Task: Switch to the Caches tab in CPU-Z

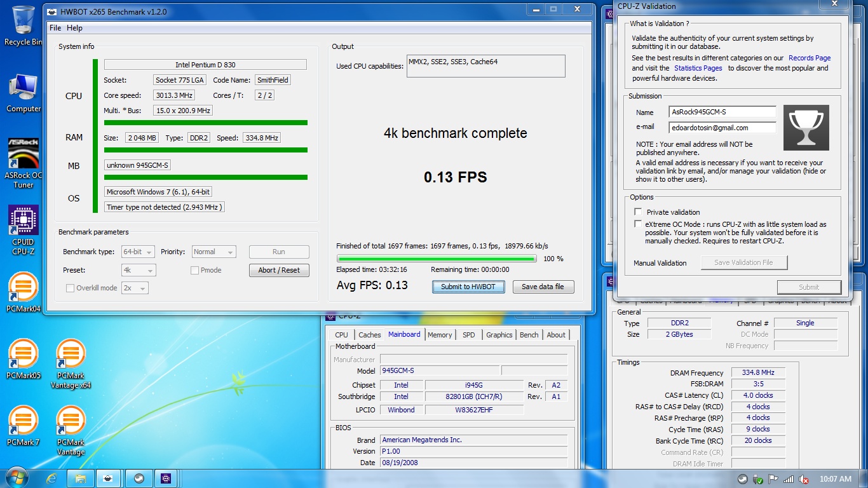Action: [369, 335]
